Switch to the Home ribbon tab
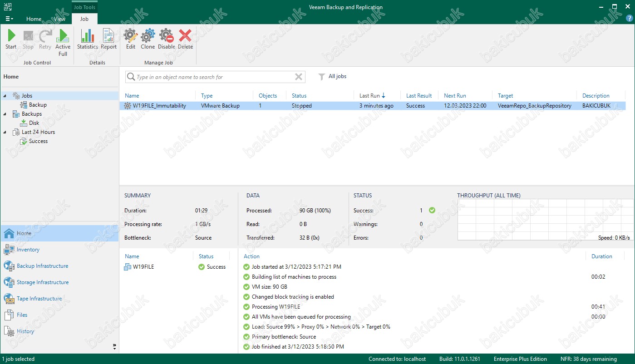Viewport: 635px width, 364px height. [x=34, y=19]
